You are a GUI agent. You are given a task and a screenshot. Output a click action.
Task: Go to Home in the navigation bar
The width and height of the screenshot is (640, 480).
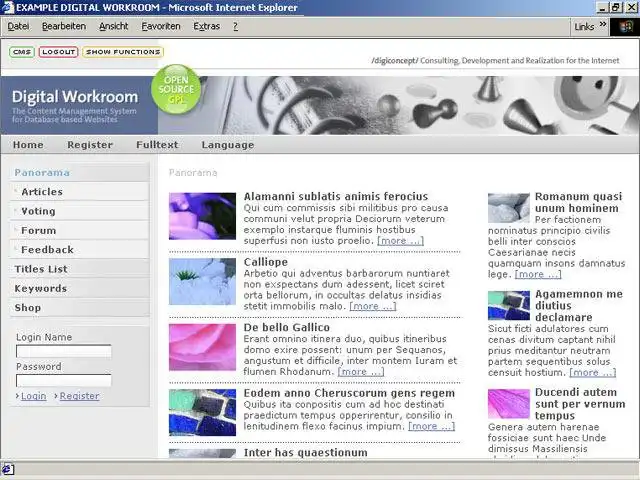click(x=28, y=145)
